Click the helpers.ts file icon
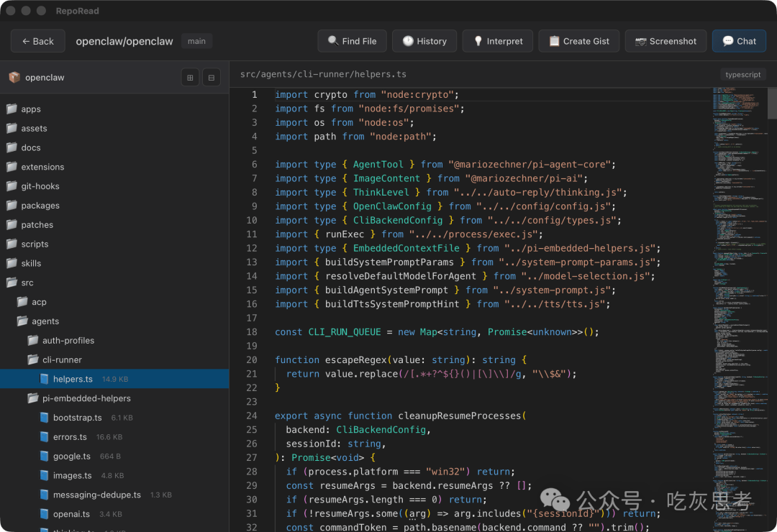Viewport: 777px width, 532px height. pyautogui.click(x=44, y=379)
